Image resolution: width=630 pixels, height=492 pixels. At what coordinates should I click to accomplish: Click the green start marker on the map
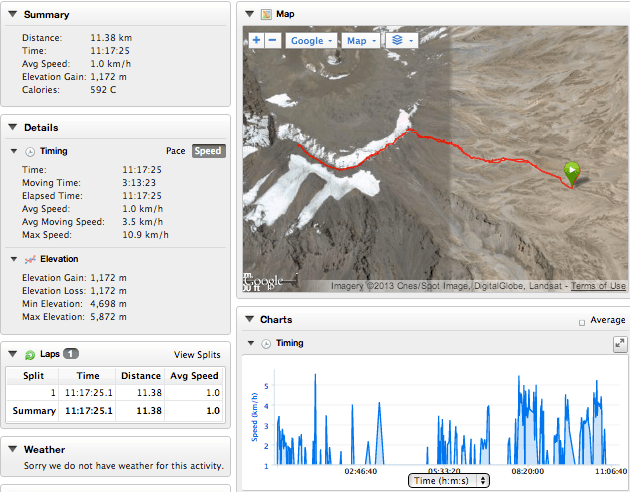click(572, 172)
